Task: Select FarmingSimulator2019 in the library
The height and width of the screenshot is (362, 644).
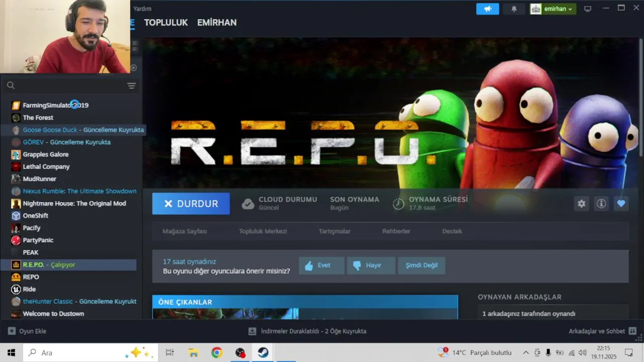Action: [55, 105]
